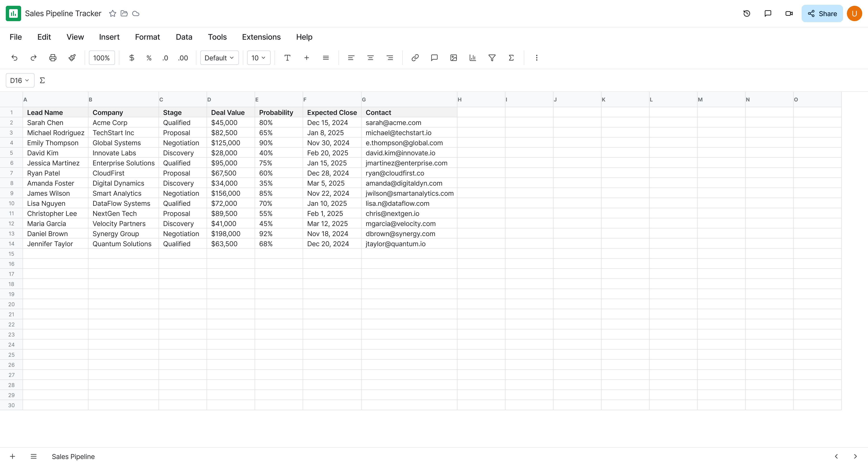Click the undo arrow icon
The width and height of the screenshot is (868, 465).
[14, 58]
